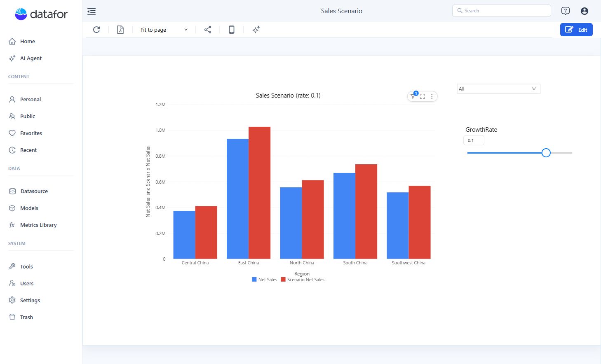The height and width of the screenshot is (364, 601).
Task: Open the All filter dropdown
Action: click(498, 89)
